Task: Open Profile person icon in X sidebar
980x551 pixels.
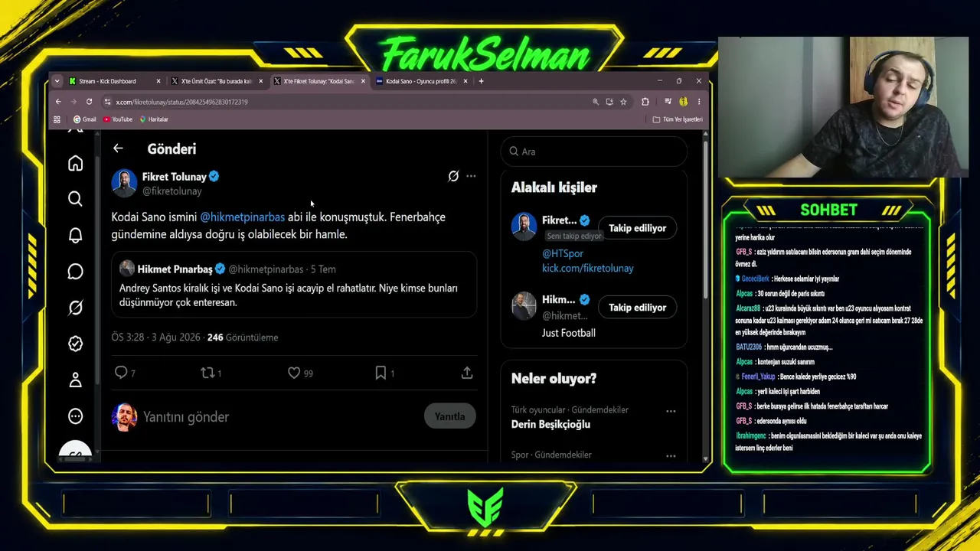Action: pos(75,380)
